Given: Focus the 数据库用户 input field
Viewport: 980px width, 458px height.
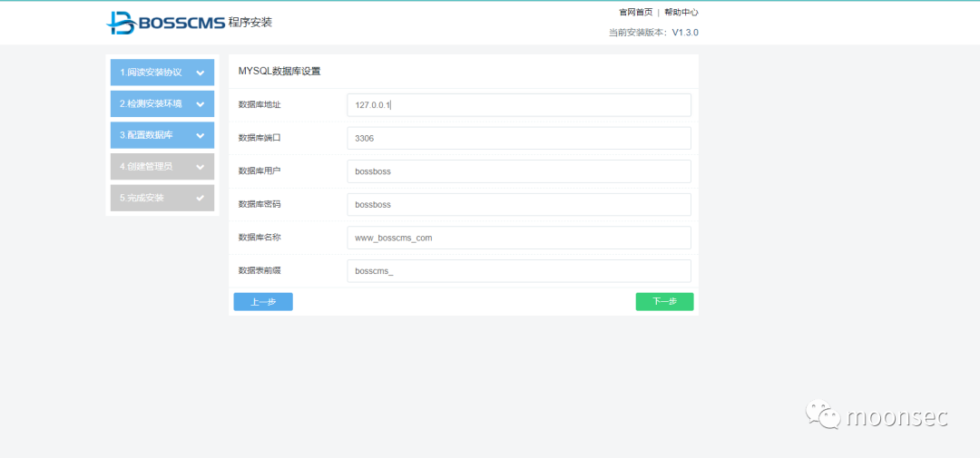Looking at the screenshot, I should click(x=519, y=171).
